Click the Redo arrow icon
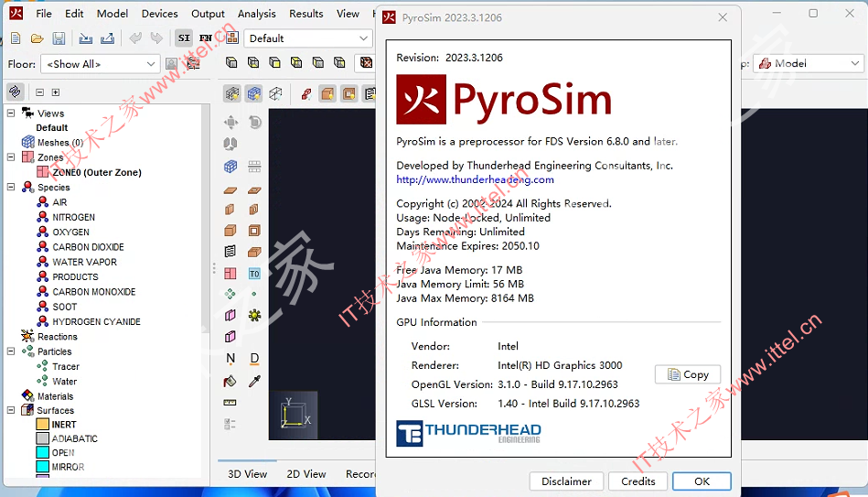Image resolution: width=868 pixels, height=497 pixels. coord(156,38)
